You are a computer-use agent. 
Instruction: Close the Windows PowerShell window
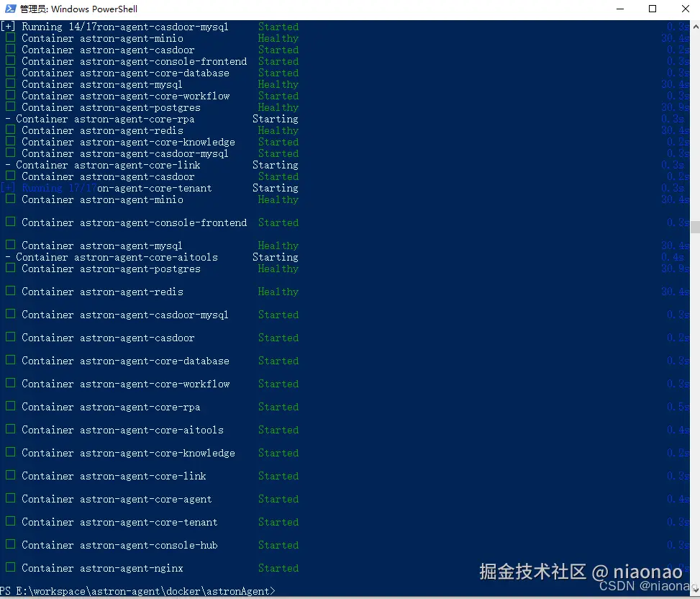tap(686, 9)
